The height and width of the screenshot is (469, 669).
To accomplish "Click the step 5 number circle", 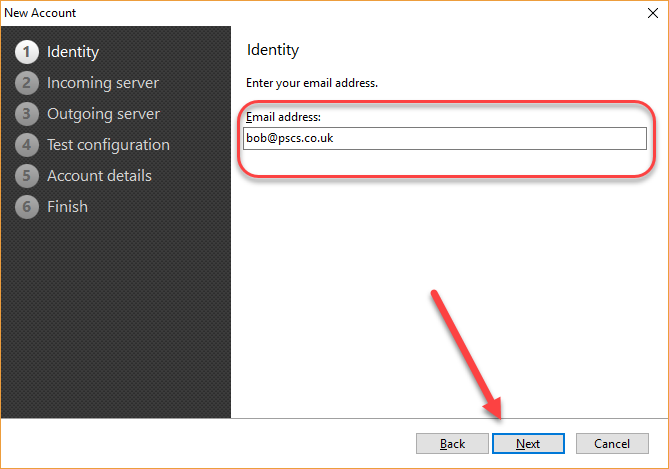I will tap(27, 176).
